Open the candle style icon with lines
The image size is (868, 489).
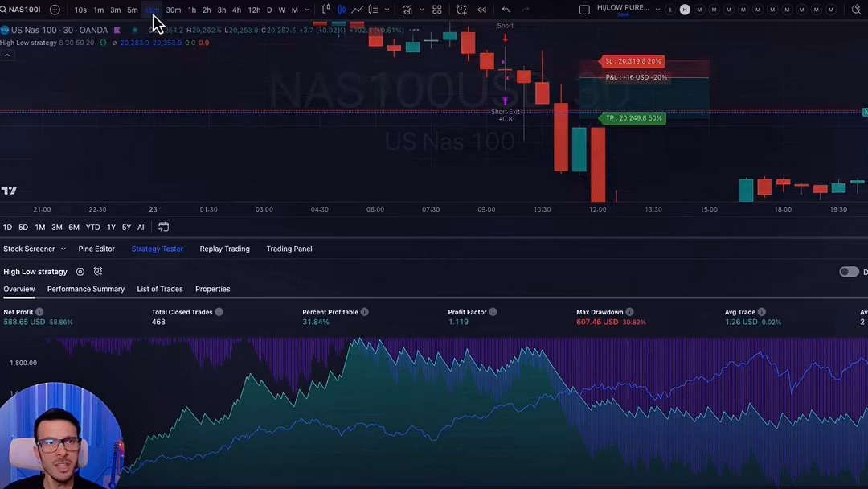(x=373, y=10)
